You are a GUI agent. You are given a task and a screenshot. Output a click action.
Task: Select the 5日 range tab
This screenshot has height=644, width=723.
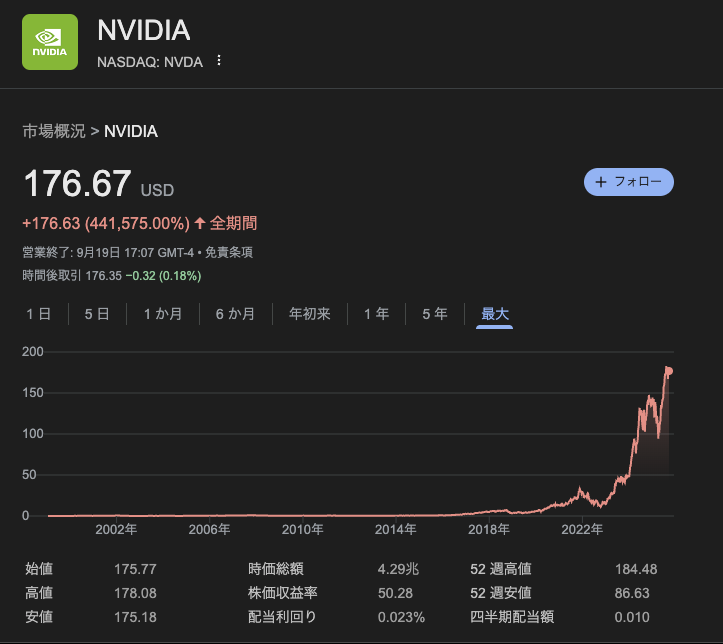(97, 314)
